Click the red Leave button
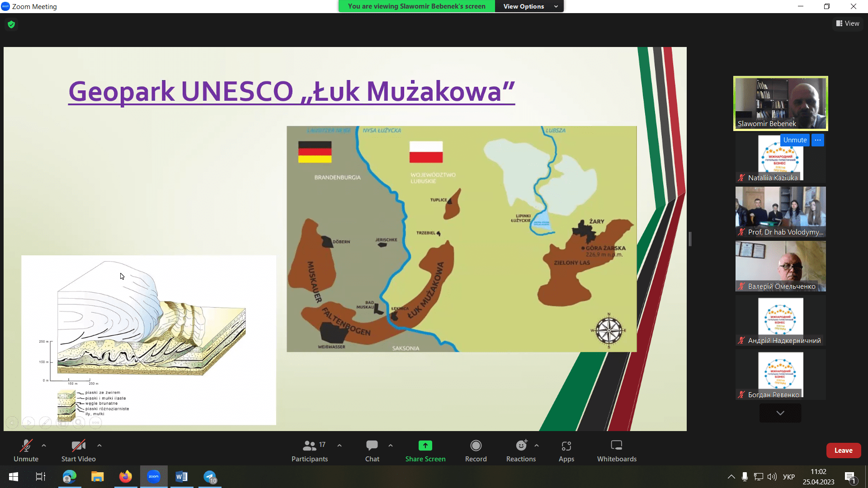This screenshot has width=868, height=488. [x=843, y=450]
